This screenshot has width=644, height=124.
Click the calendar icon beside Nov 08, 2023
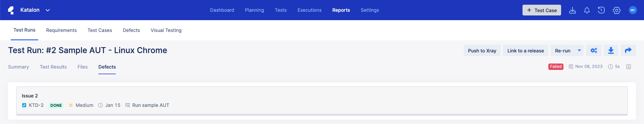click(x=571, y=67)
